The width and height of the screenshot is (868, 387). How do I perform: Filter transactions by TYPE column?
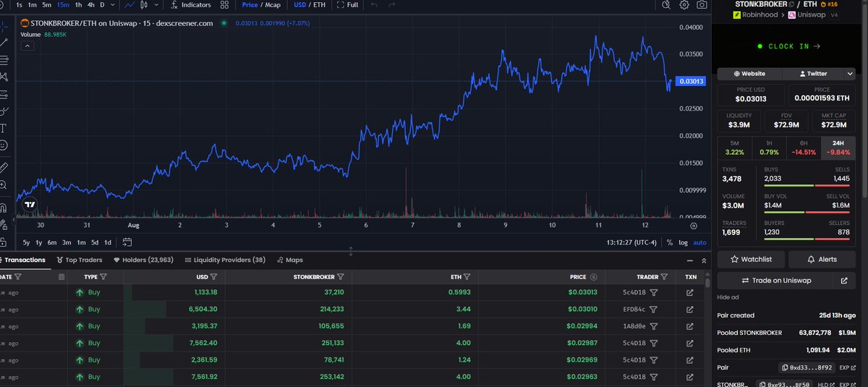(x=103, y=276)
